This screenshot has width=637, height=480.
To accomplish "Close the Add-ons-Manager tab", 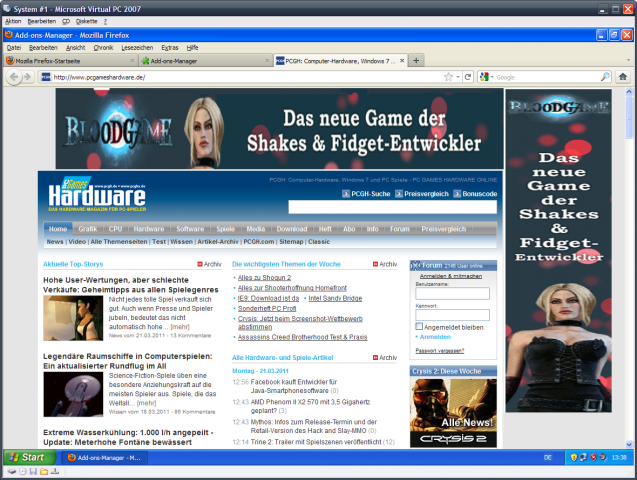I will pyautogui.click(x=267, y=61).
